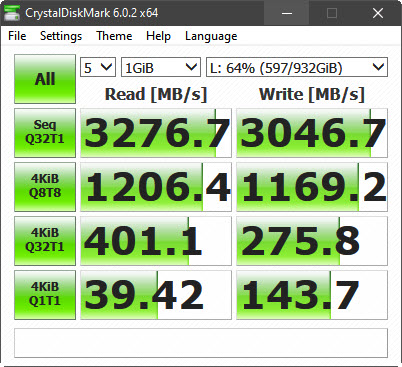Click the CrystalDiskMark app icon in title bar

12,13
